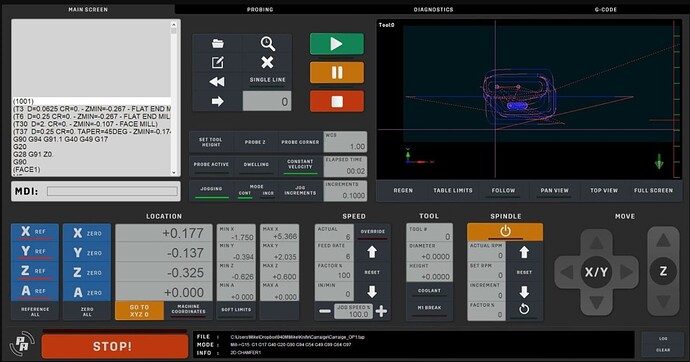Click the red STOP! emergency button
The image size is (690, 362).
(x=114, y=346)
